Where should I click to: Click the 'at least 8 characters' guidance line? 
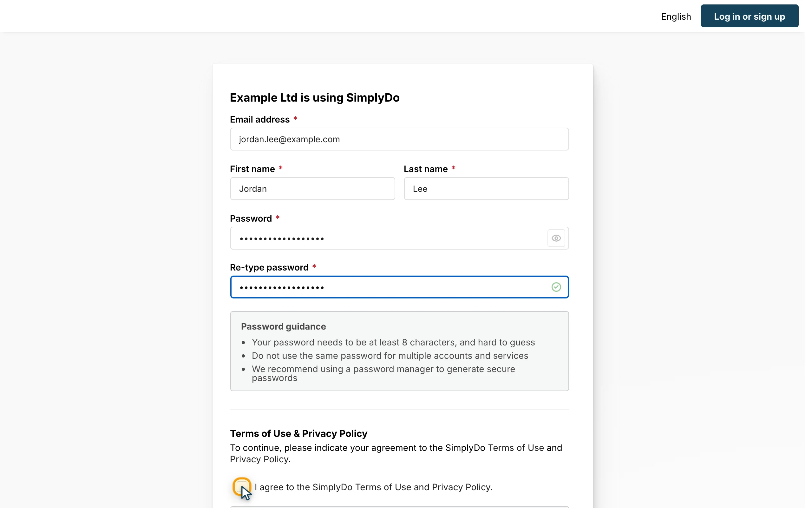393,342
